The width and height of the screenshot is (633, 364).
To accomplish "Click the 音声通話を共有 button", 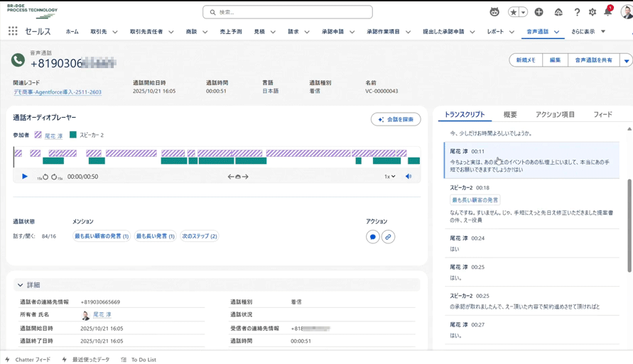I will pos(593,60).
